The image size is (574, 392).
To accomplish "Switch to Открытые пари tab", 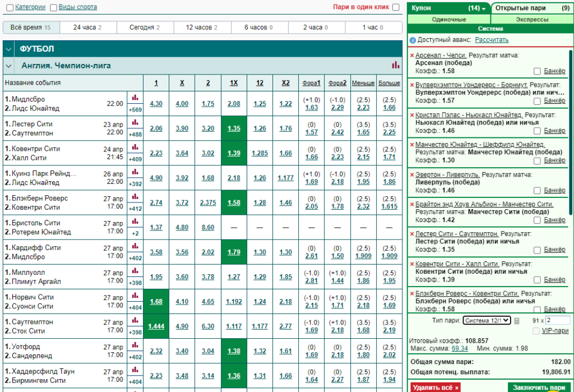I will coord(532,8).
